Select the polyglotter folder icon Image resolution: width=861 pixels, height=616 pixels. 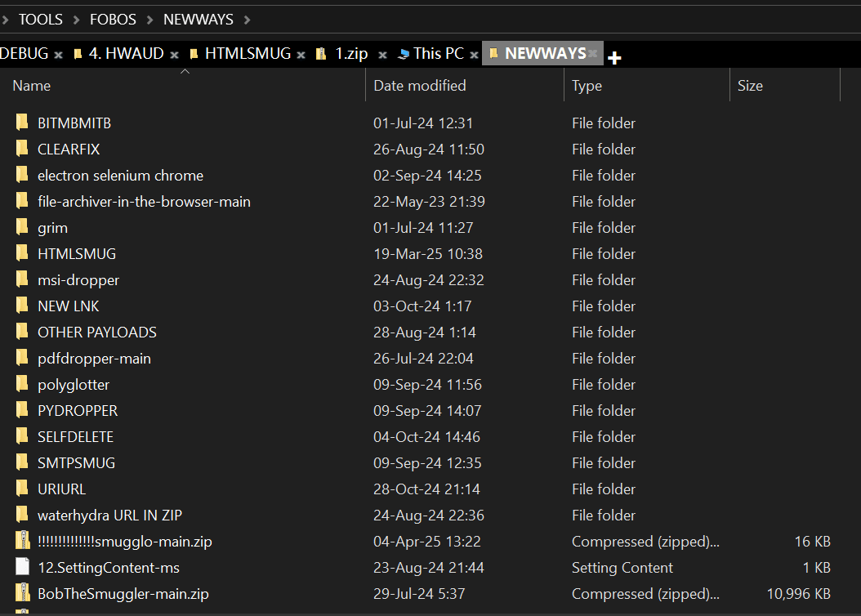pyautogui.click(x=22, y=384)
